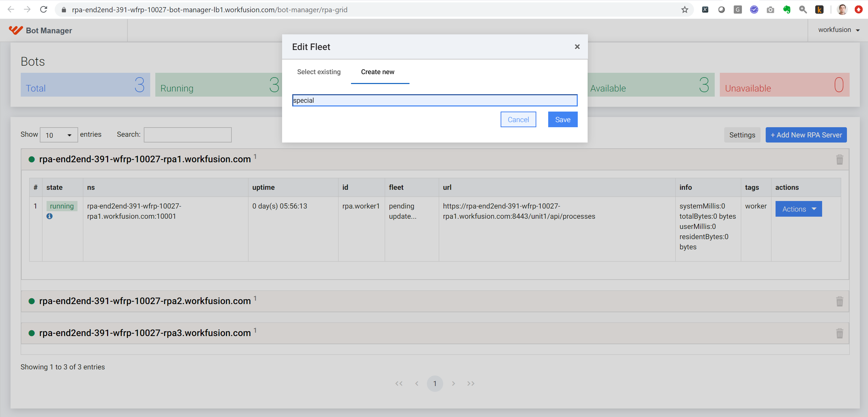Viewport: 868px width, 417px height.
Task: Click the browser address bar URL
Action: point(210,10)
